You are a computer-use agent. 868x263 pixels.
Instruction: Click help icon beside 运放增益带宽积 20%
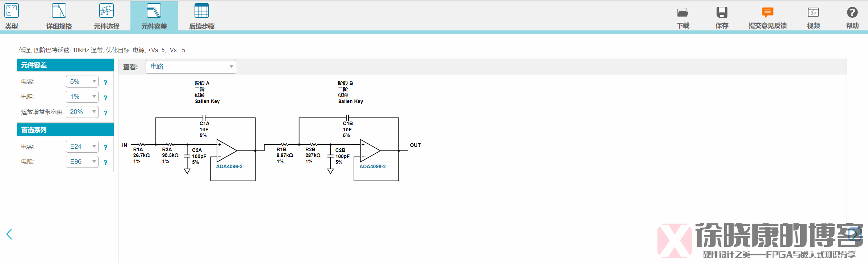tap(105, 113)
